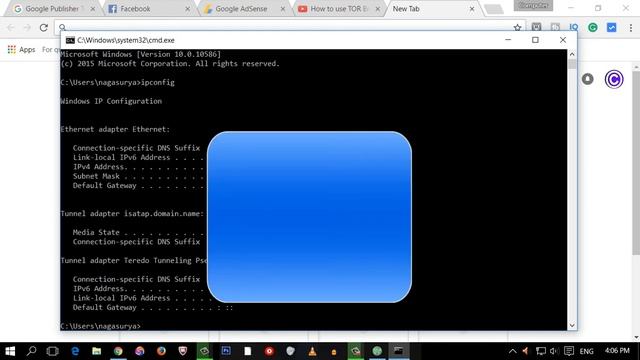Viewport: 640px width, 360px height.
Task: Click the Grammarly extension icon
Action: point(593,27)
